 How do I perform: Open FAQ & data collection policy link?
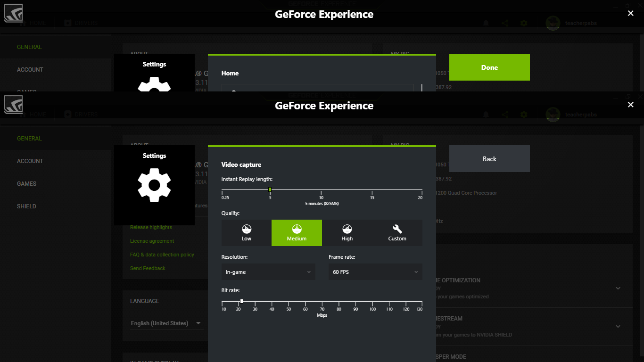(x=162, y=255)
